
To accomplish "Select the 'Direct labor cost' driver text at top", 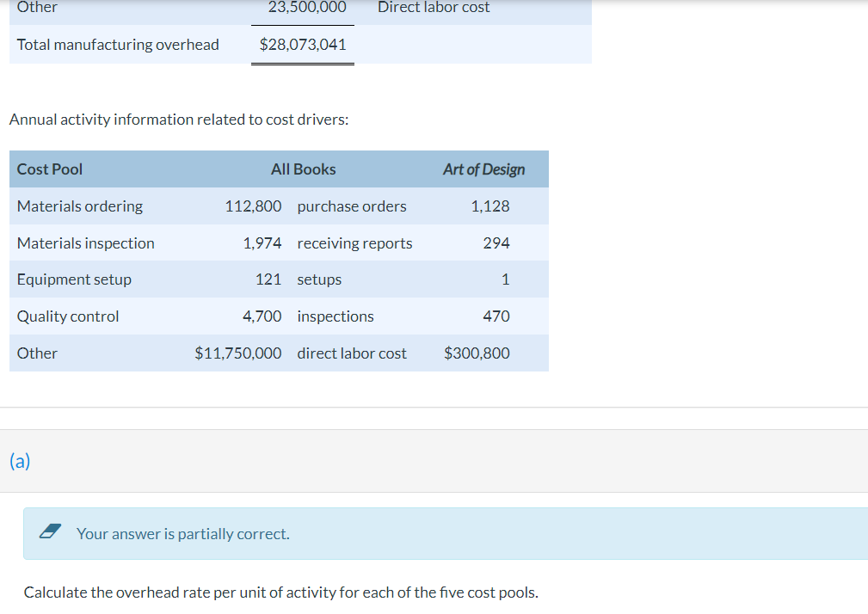I will [x=434, y=7].
